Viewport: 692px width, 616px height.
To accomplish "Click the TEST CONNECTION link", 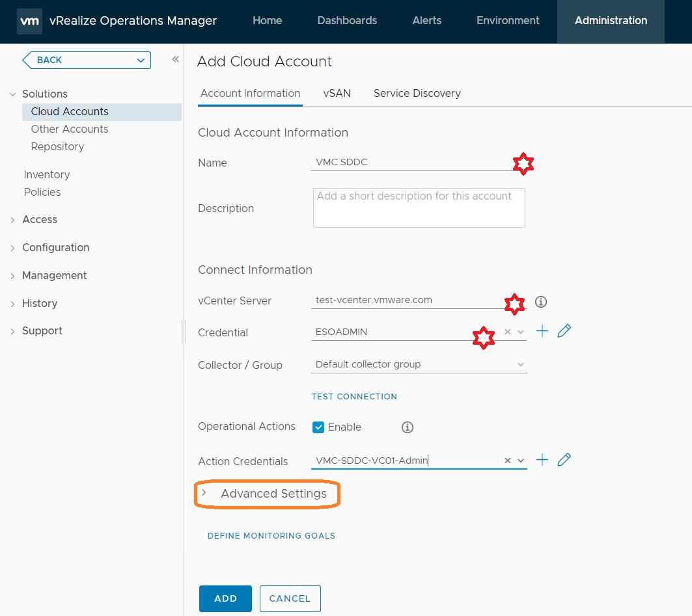I will coord(354,397).
